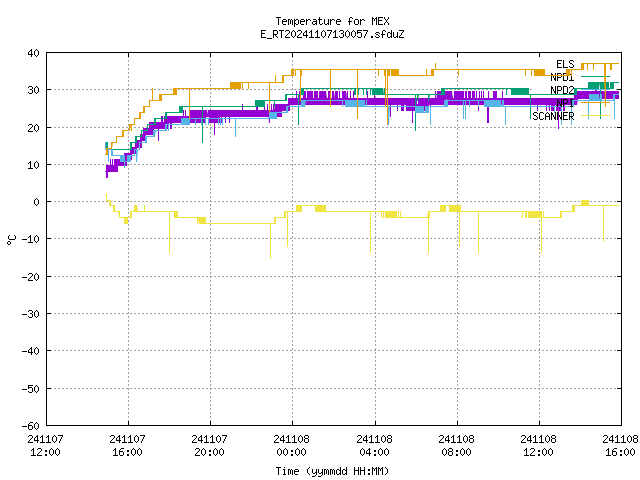Select the chart title 'Temperature for MEX'
Screen dimensions: 640x480
click(332, 21)
